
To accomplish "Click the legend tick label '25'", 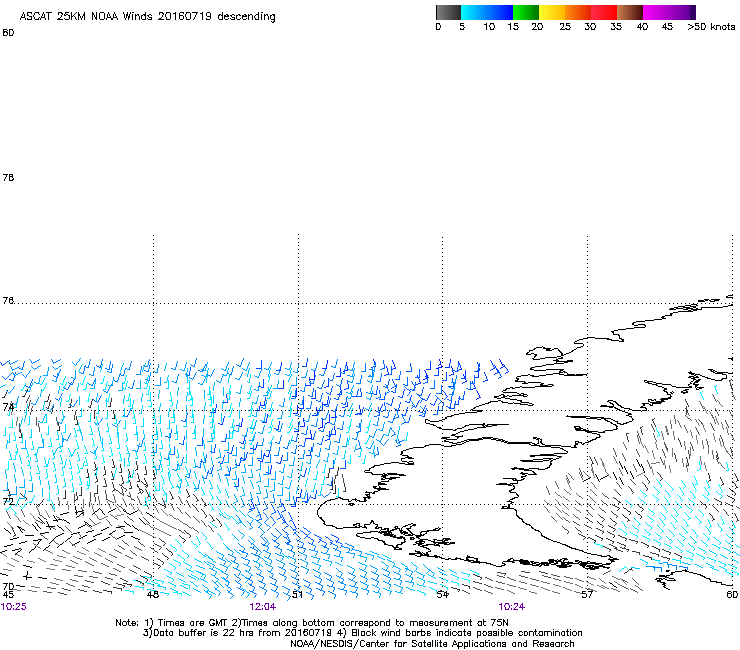I will coord(565,26).
